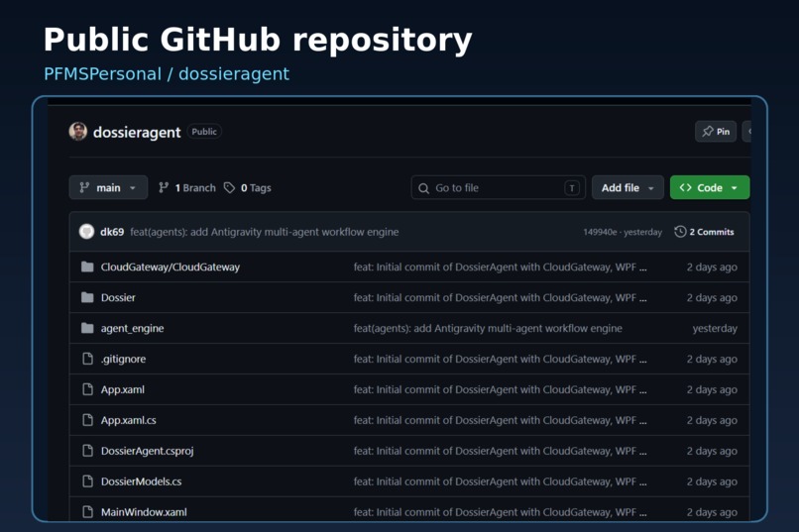Open latest commit message about Antigravity engine
799x532 pixels.
point(265,232)
